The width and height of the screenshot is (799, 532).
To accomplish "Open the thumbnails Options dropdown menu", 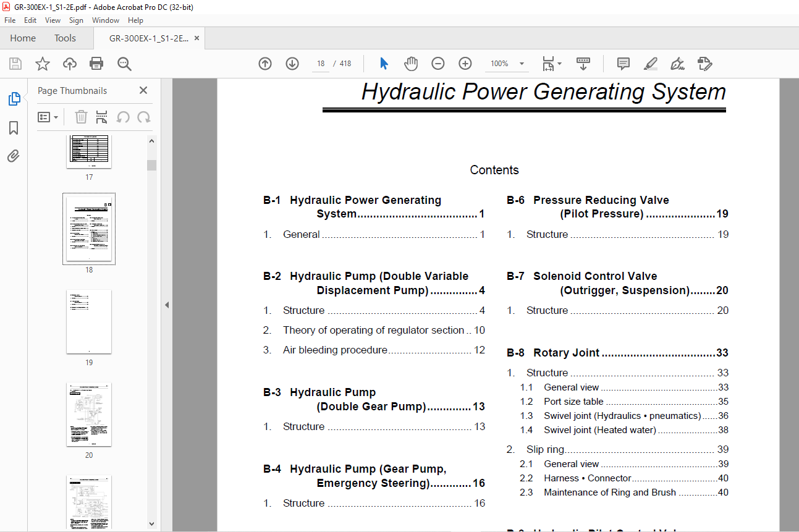I will (48, 117).
